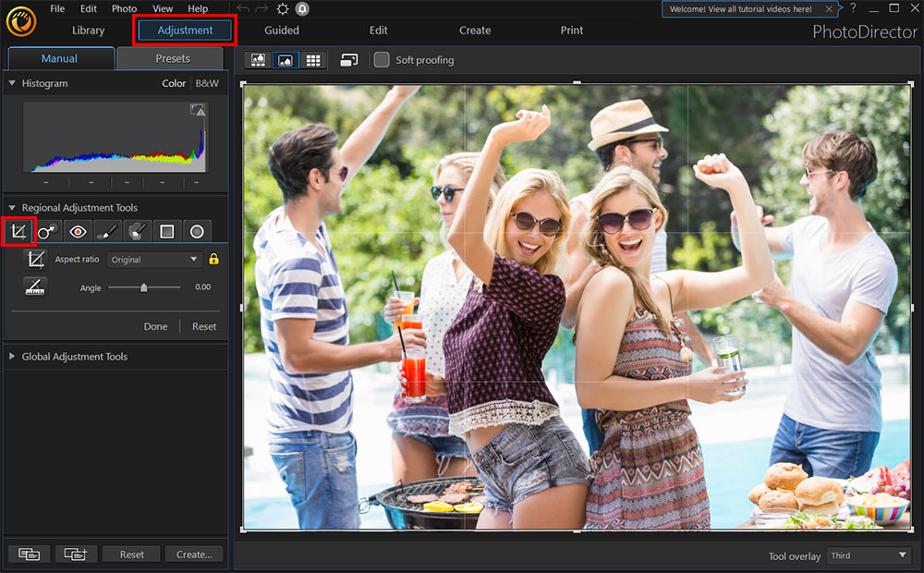The image size is (924, 573).
Task: Click the Done button
Action: (155, 325)
